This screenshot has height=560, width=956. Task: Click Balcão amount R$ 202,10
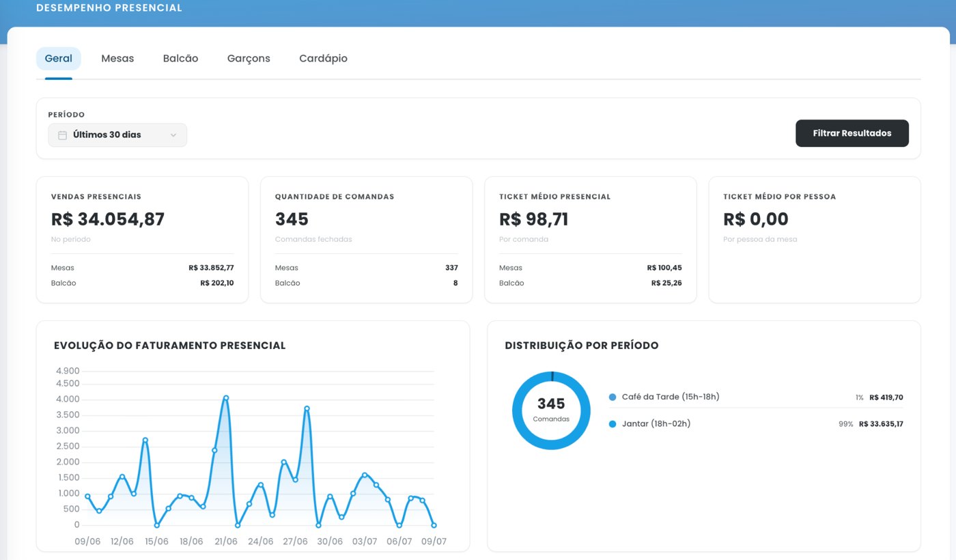pos(217,283)
